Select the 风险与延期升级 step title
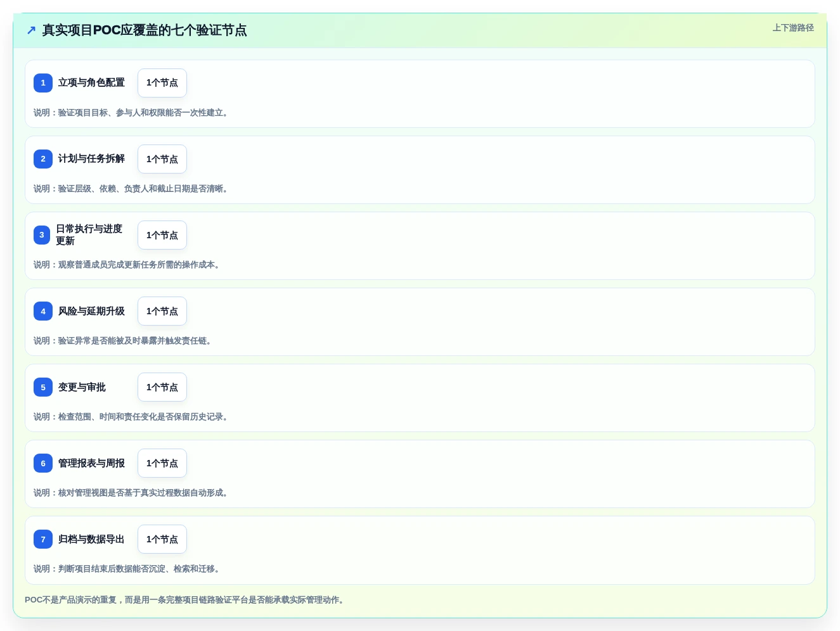840x631 pixels. [91, 311]
